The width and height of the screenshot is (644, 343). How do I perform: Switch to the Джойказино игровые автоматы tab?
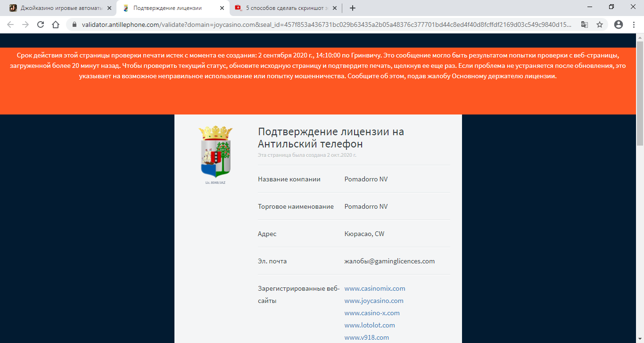57,8
